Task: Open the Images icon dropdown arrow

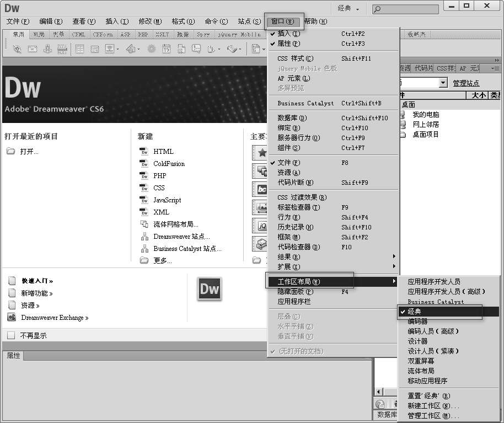Action: point(117,50)
